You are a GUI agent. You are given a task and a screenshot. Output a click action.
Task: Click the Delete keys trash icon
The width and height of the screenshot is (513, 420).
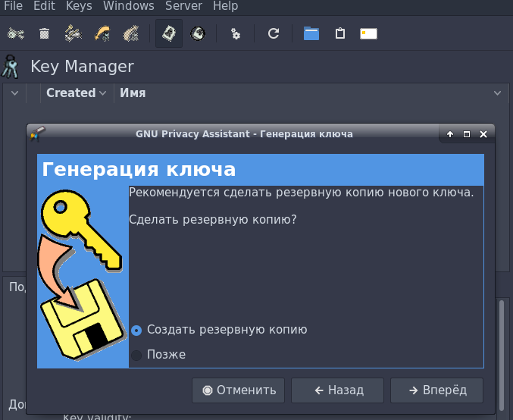point(44,33)
